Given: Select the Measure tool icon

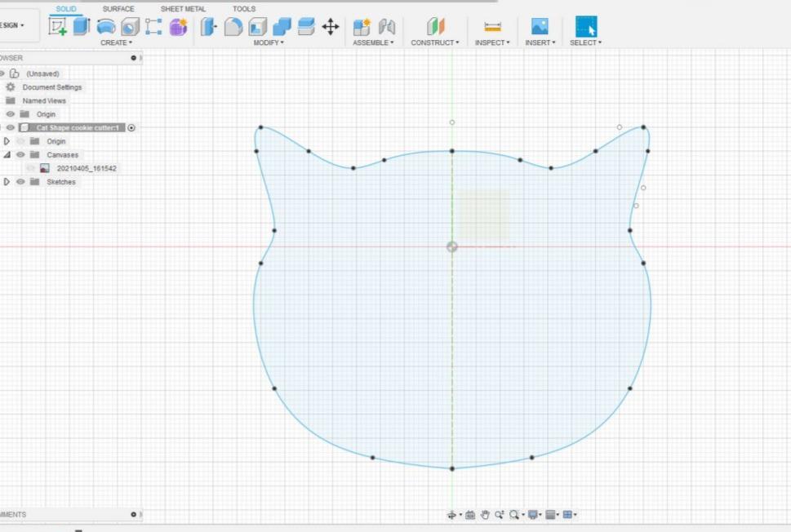Looking at the screenshot, I should pyautogui.click(x=492, y=26).
